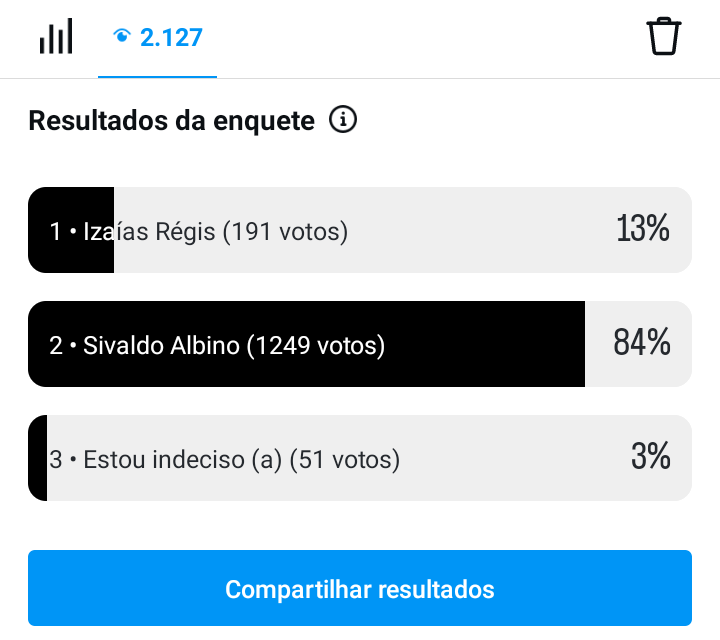Click the trash delete icon

(x=664, y=36)
